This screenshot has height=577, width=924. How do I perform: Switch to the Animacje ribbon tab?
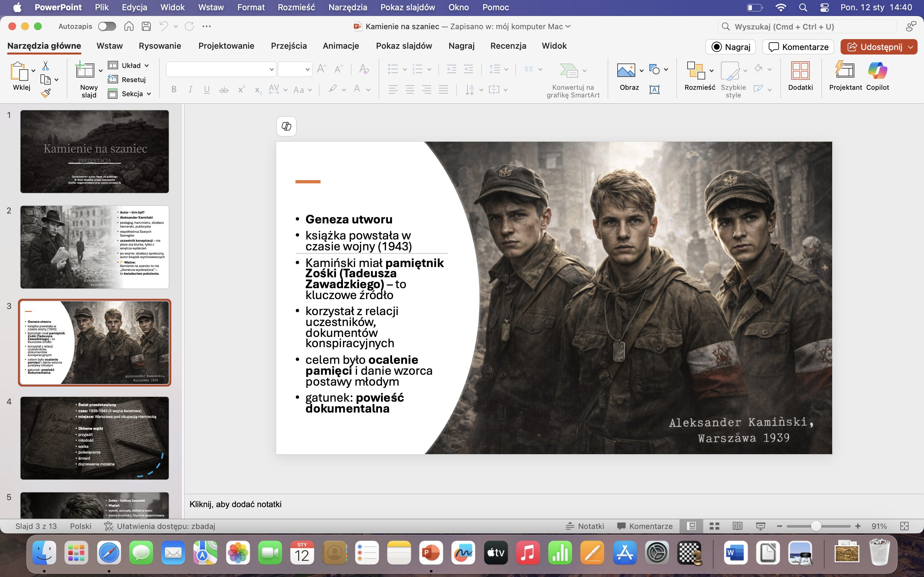pos(341,46)
